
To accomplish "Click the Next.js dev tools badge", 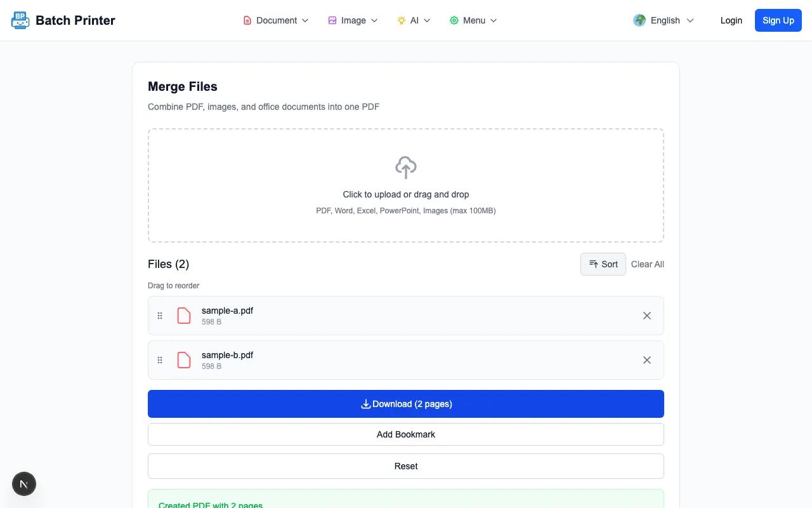I will [24, 485].
